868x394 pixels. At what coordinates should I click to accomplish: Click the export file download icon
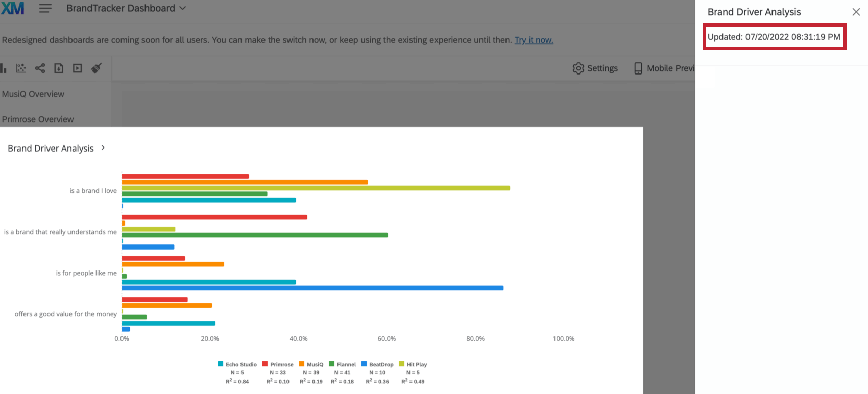click(58, 68)
